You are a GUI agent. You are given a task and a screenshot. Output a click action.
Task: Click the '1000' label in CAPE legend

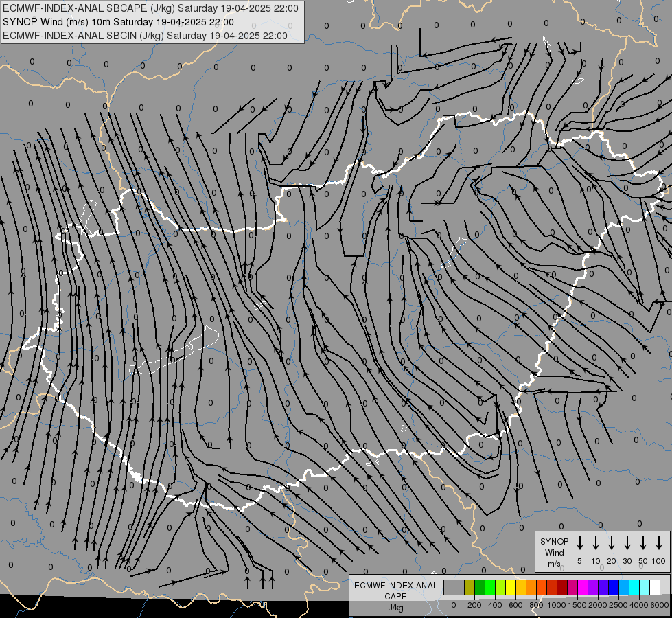pyautogui.click(x=557, y=605)
